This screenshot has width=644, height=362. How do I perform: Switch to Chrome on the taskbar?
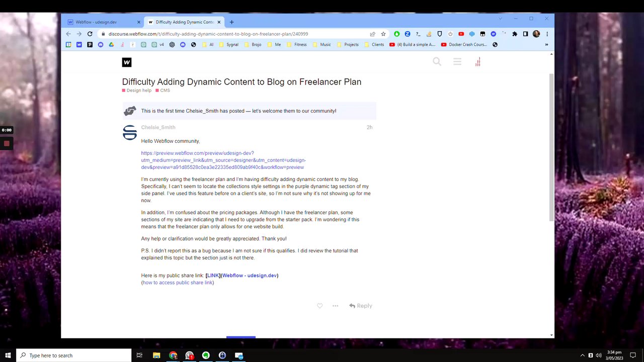pos(173,355)
